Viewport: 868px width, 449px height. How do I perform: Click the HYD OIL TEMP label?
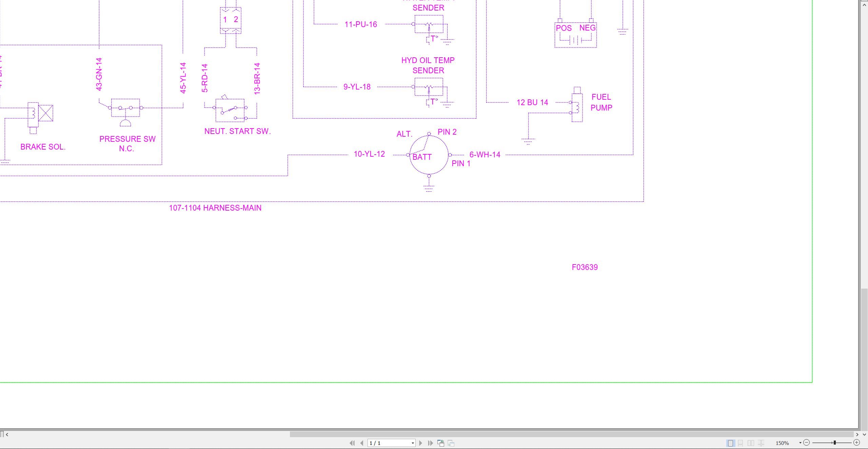(x=428, y=60)
